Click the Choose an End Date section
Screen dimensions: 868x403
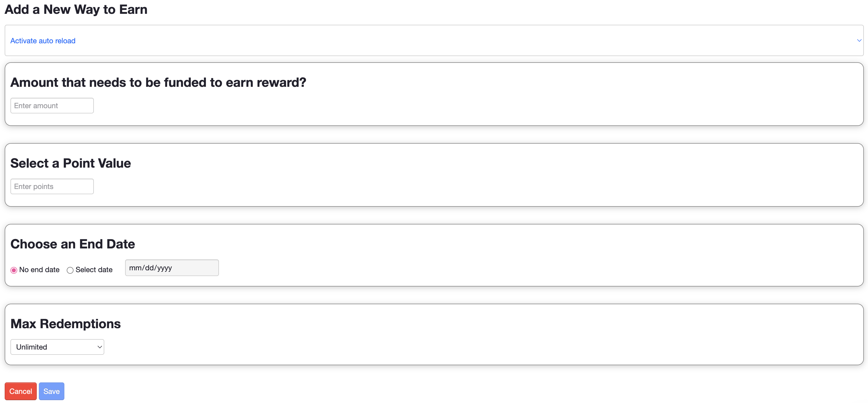point(72,244)
